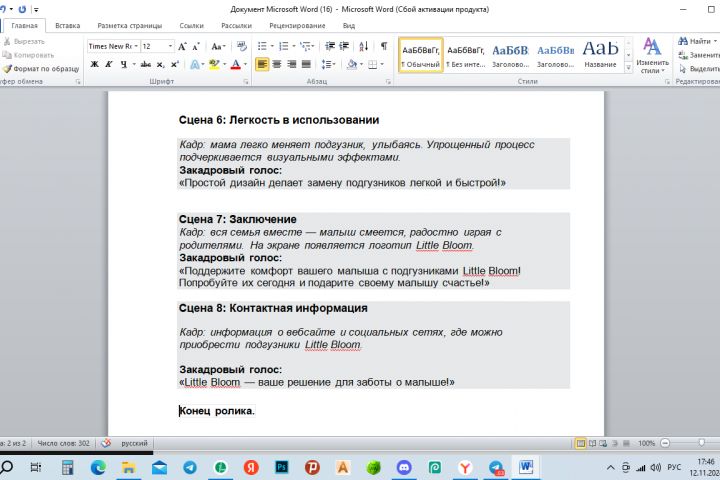The height and width of the screenshot is (480, 720).
Task: Click word count (Число слов: 302)
Action: 63,443
